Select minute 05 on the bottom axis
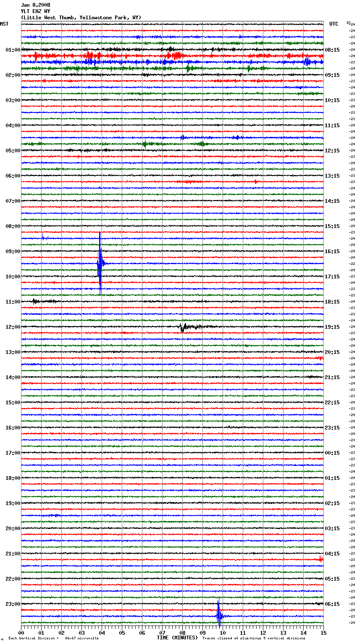The height and width of the screenshot is (644, 357). coord(122,633)
